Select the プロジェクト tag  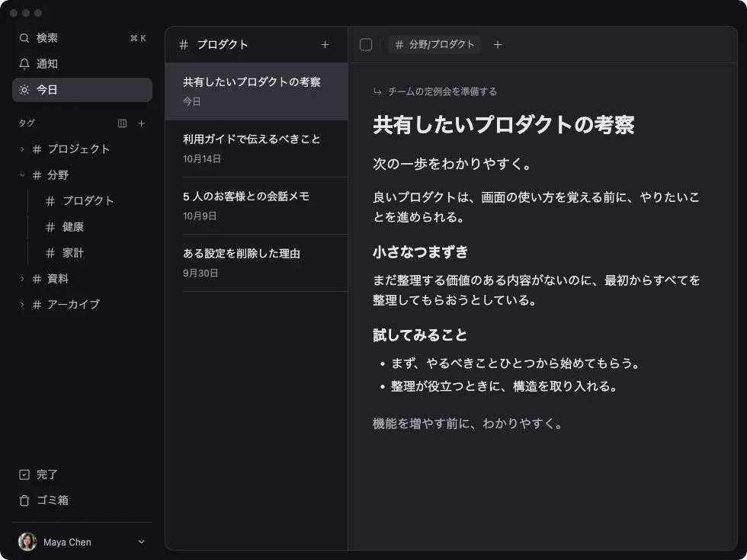pos(79,149)
